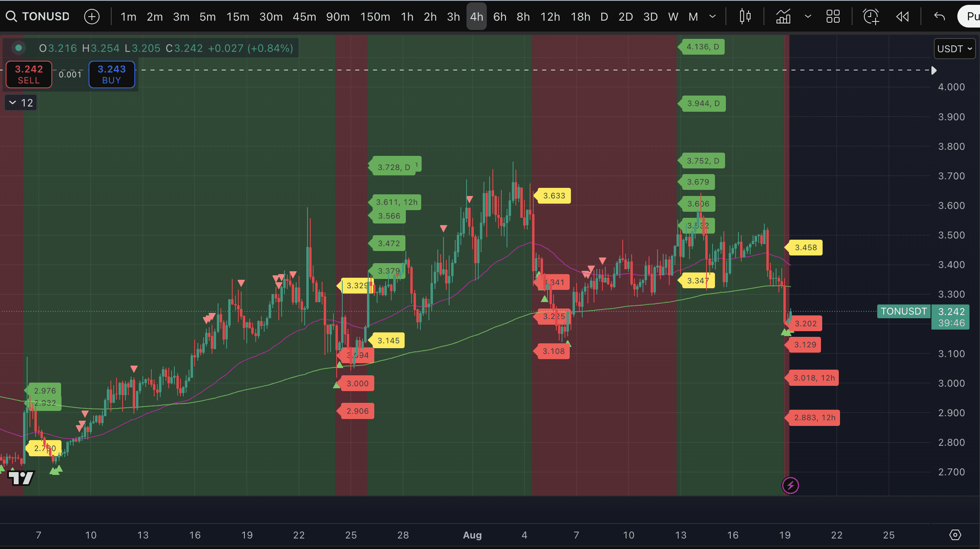Switch to the 5m timeframe
Screen dimensions: 980x549
[207, 17]
